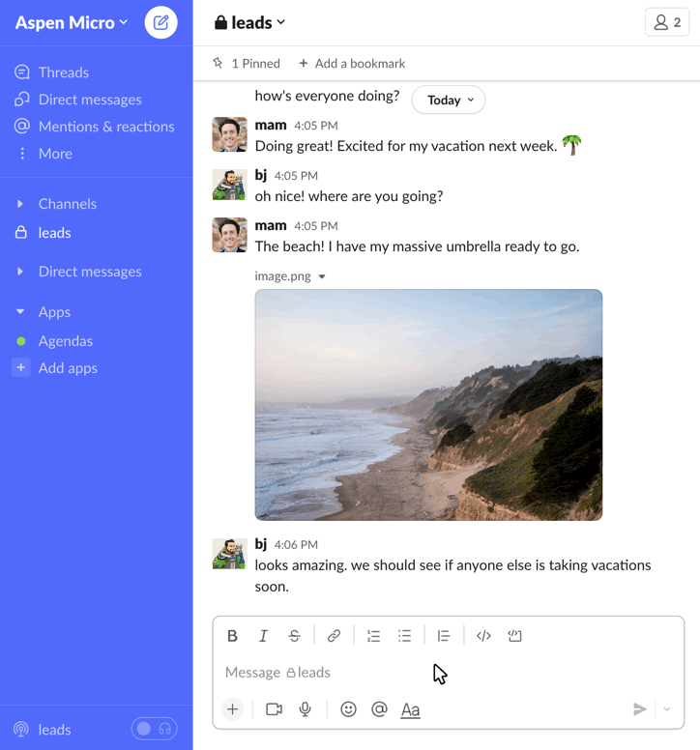Start an ordered list
The image size is (700, 750).
pyautogui.click(x=373, y=636)
